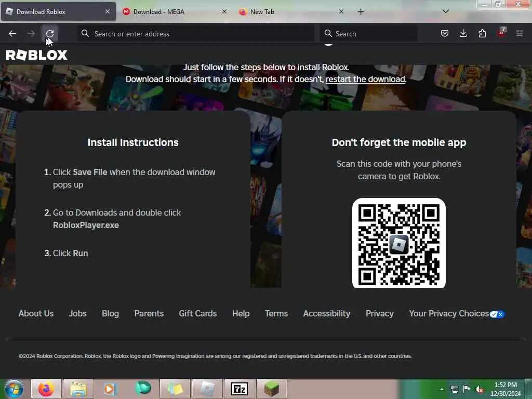Open Your Privacy Choices link
This screenshot has width=532, height=399.
pos(457,313)
